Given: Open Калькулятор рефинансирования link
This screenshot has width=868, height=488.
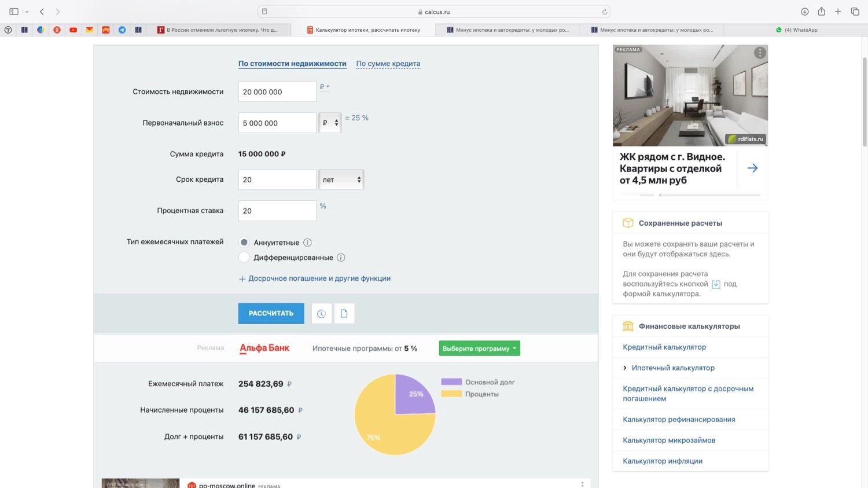Looking at the screenshot, I should [x=679, y=420].
